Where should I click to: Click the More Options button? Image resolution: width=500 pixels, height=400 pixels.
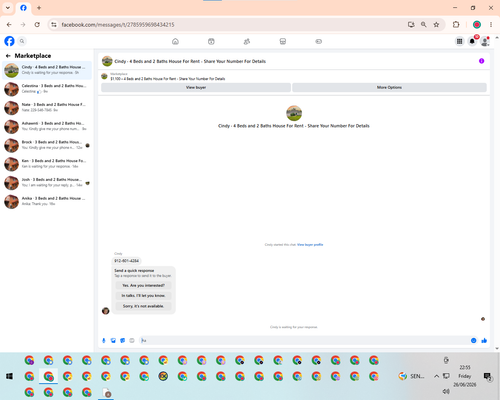point(389,87)
